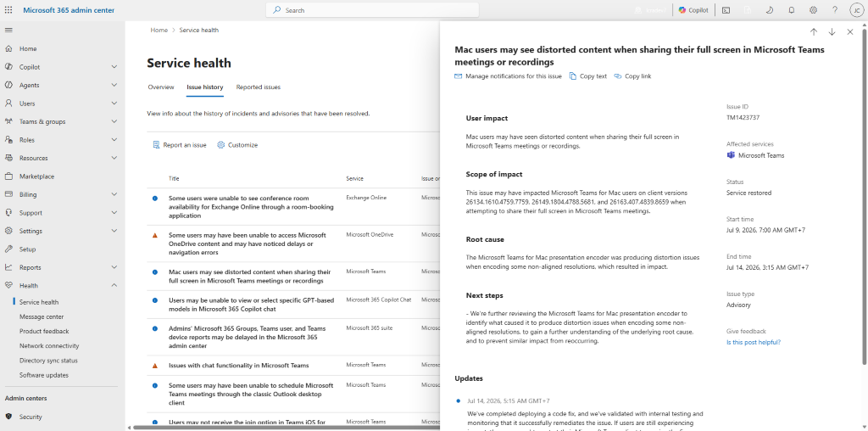This screenshot has width=868, height=431.
Task: Toggle dark mode moon icon
Action: tap(770, 10)
